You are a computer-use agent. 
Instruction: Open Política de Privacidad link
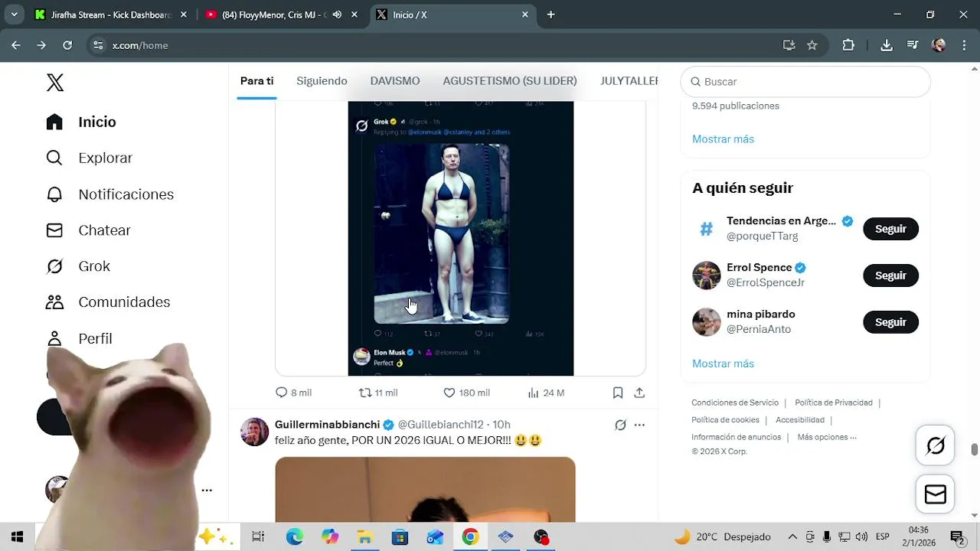(x=834, y=403)
